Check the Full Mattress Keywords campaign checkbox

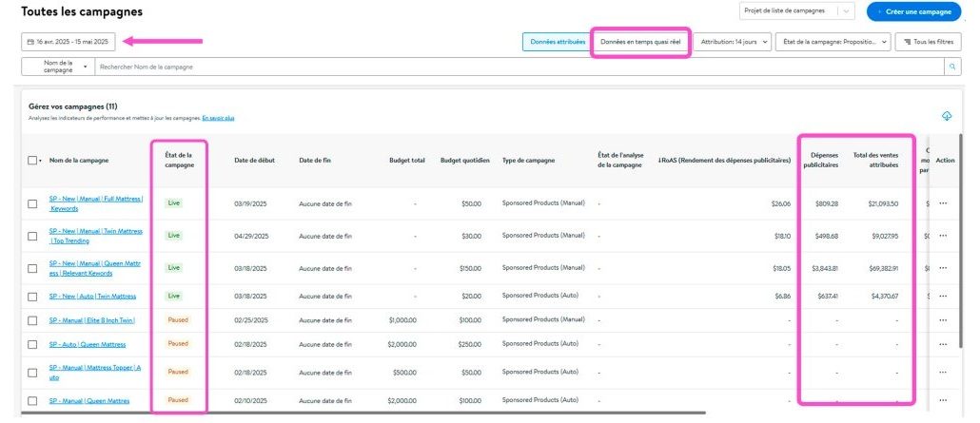tap(32, 203)
